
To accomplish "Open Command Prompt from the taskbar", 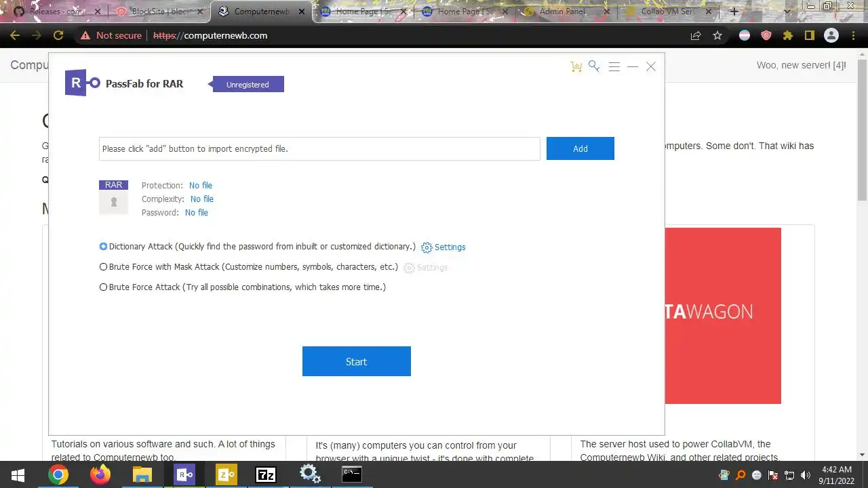I will click(x=351, y=475).
